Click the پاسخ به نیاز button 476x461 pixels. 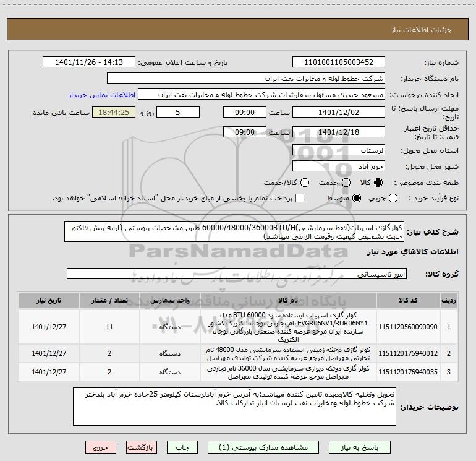pyautogui.click(x=360, y=447)
